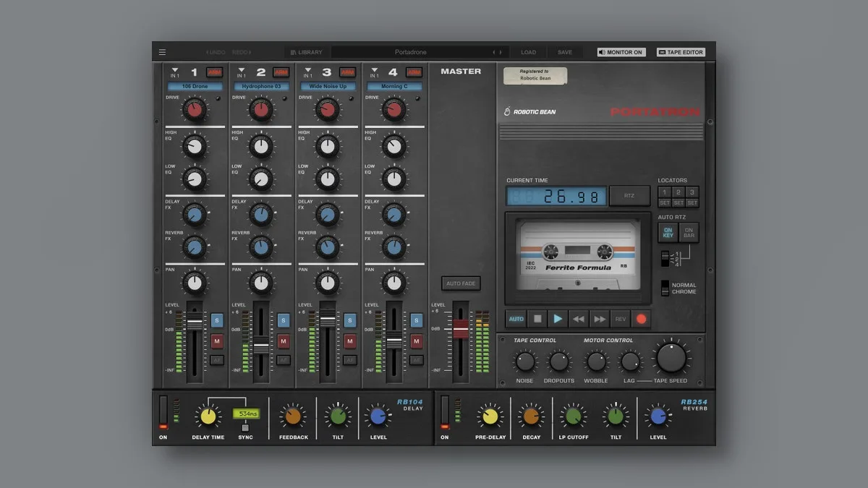The height and width of the screenshot is (488, 868).
Task: Click UNDO in the top bar
Action: coord(216,52)
